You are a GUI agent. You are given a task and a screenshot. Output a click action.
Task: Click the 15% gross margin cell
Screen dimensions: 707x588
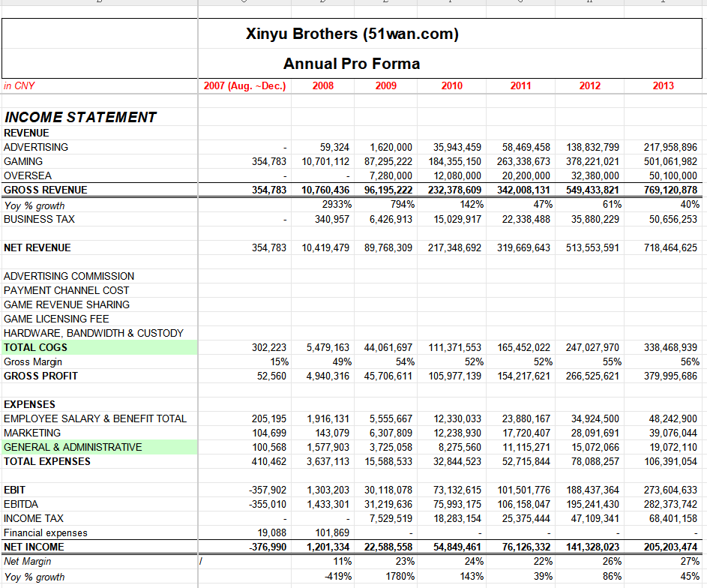280,362
